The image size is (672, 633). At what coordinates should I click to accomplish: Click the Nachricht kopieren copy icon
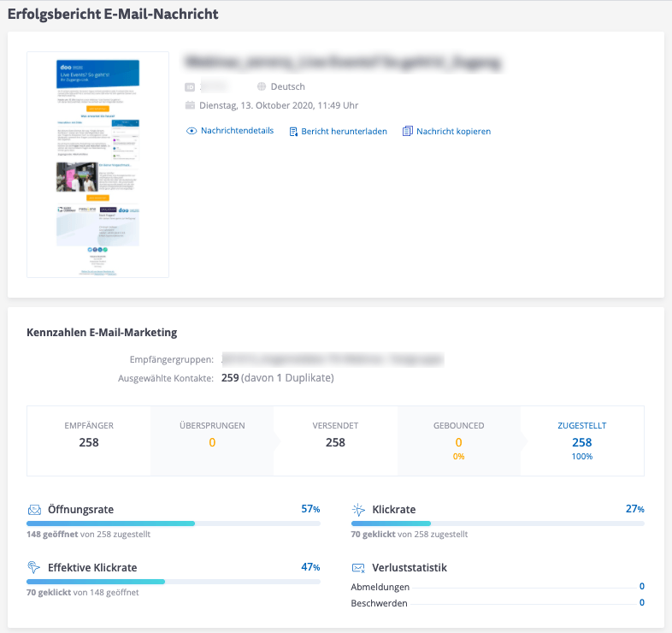408,132
